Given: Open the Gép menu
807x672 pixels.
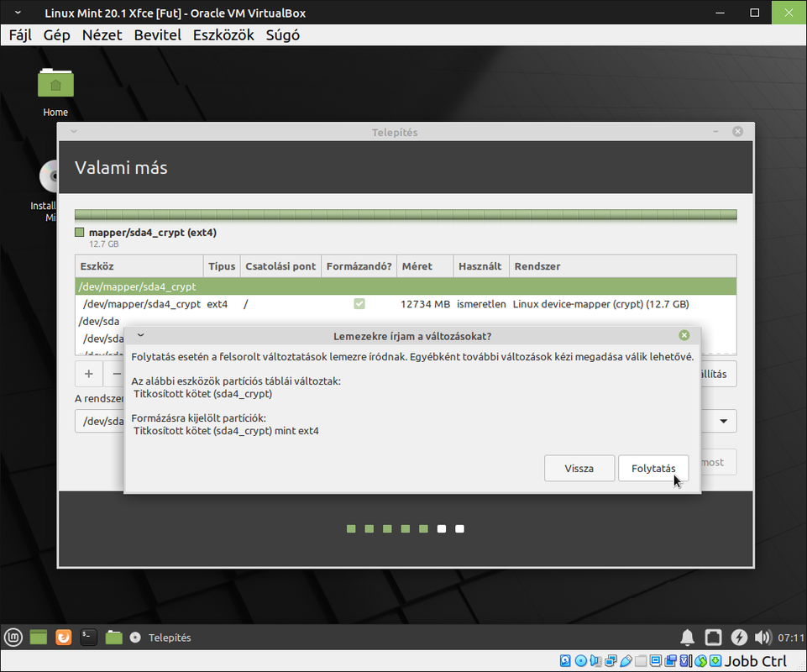Looking at the screenshot, I should (56, 35).
